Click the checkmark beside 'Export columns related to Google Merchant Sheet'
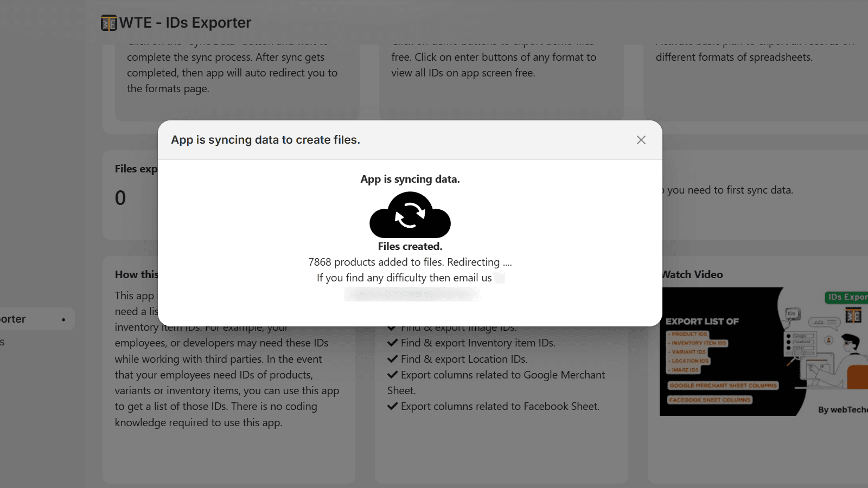The image size is (868, 488). pos(393,374)
